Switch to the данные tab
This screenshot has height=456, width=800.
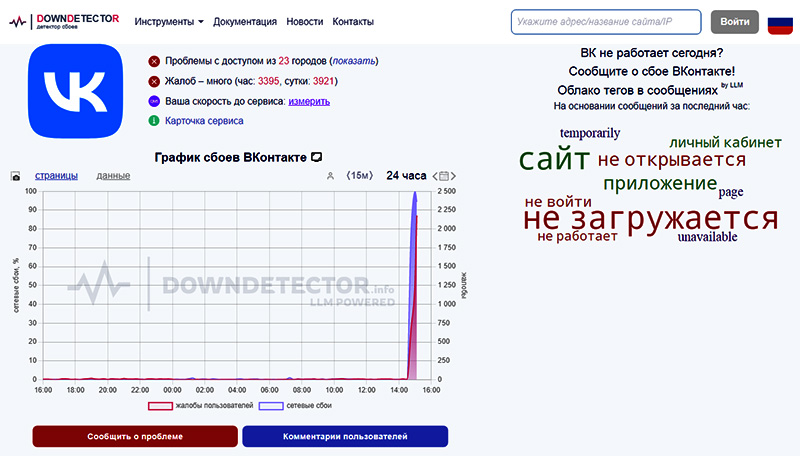(113, 175)
